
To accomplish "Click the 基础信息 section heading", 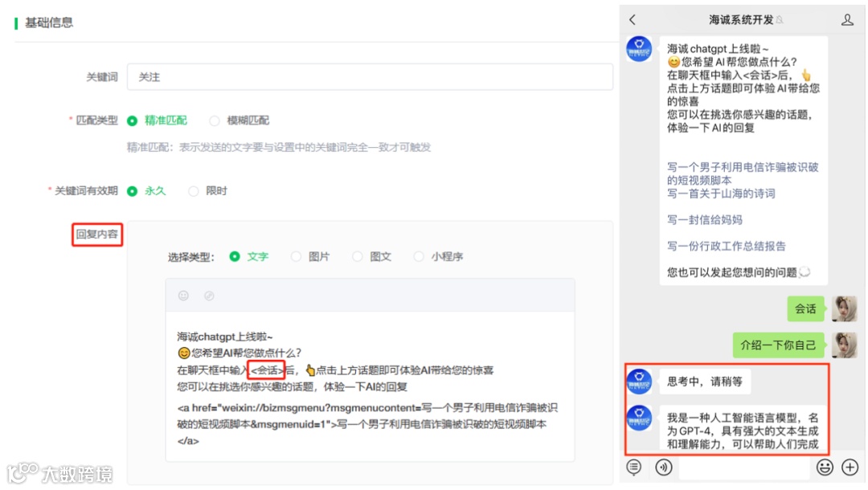I will pos(49,22).
